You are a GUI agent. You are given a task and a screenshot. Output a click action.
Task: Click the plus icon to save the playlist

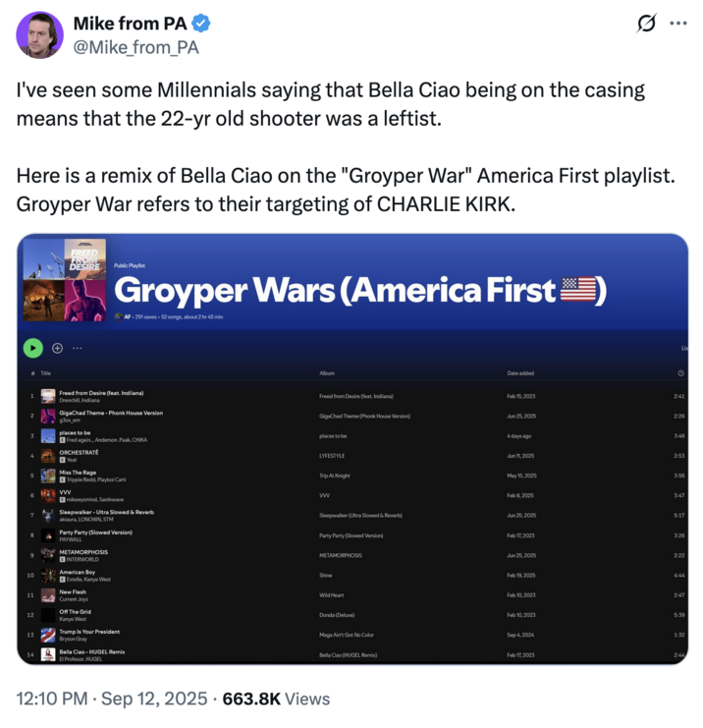[57, 348]
